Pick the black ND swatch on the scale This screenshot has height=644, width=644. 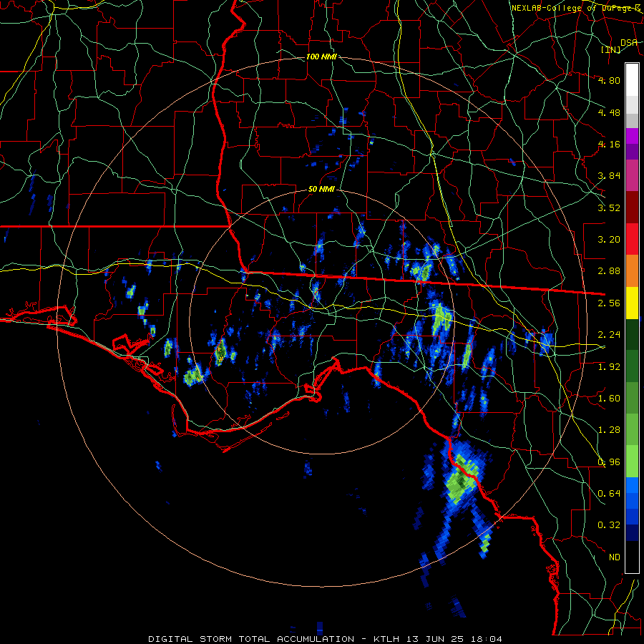[x=632, y=557]
